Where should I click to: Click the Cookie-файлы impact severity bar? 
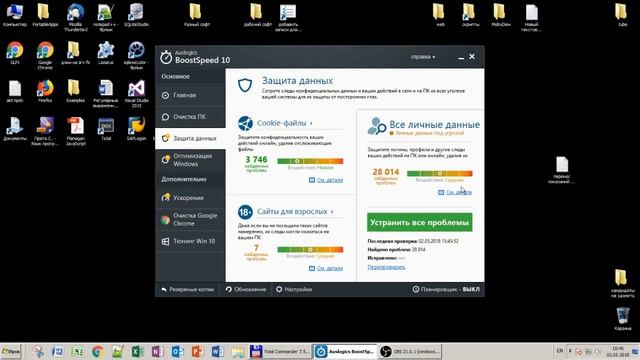click(x=310, y=161)
